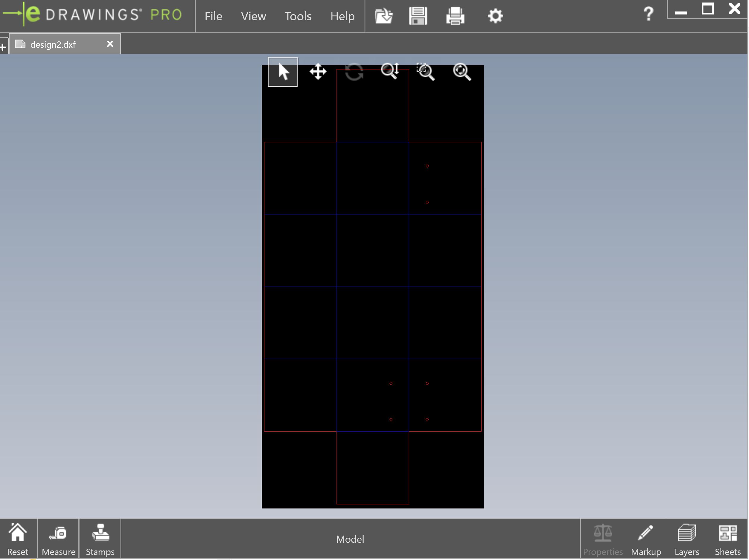749x560 pixels.
Task: Click the question mark help icon
Action: coord(648,14)
